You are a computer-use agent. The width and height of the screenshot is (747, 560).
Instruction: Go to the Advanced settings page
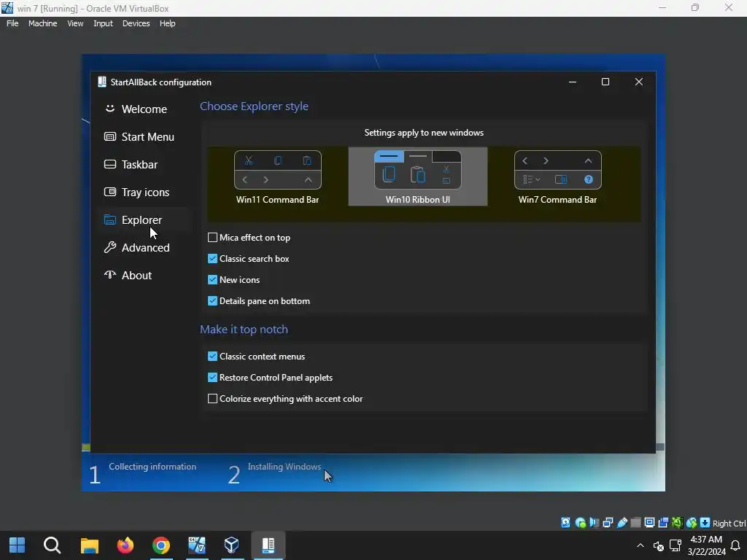(x=144, y=248)
